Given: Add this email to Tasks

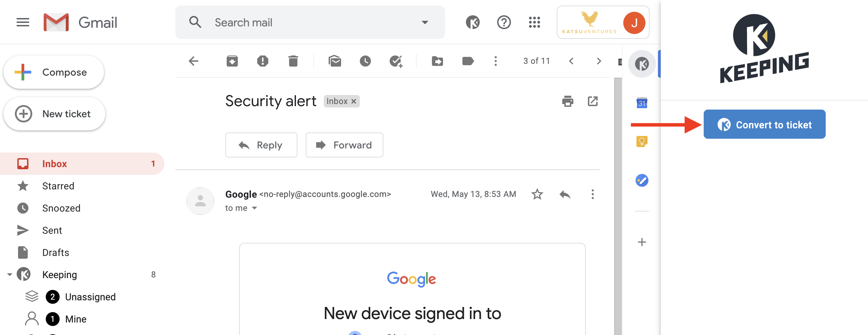Looking at the screenshot, I should tap(396, 61).
